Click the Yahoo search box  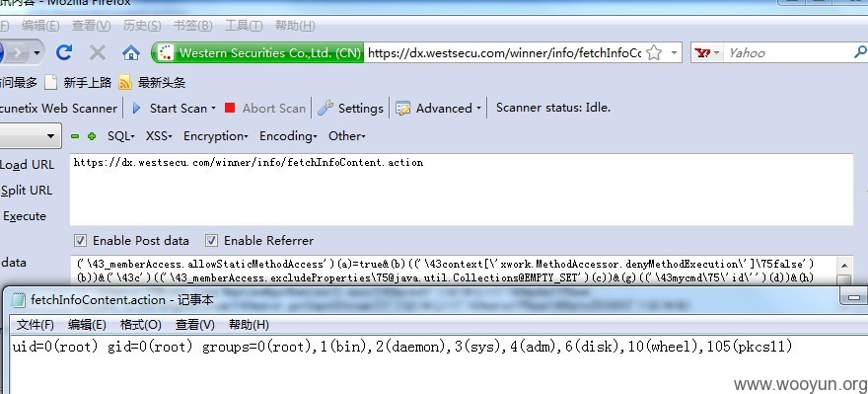click(x=788, y=53)
